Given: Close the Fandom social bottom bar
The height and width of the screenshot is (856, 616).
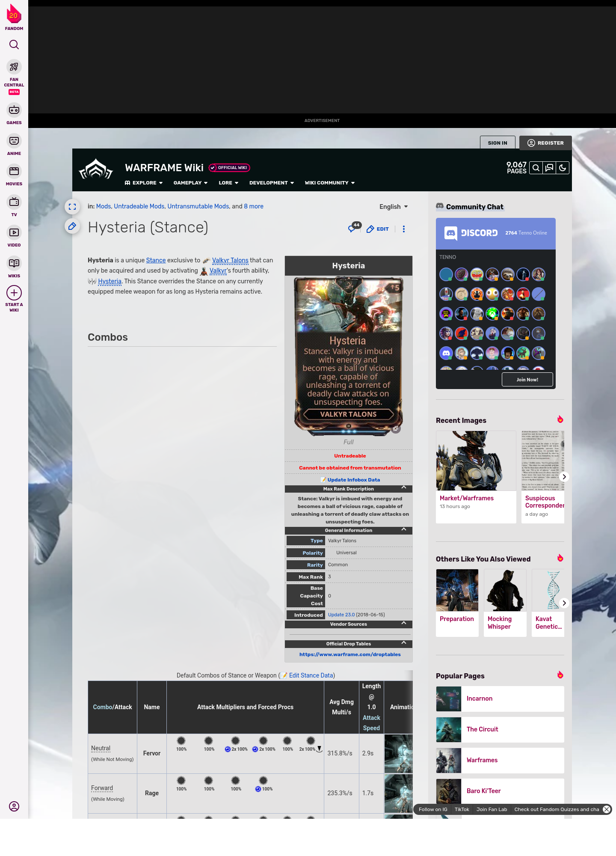Looking at the screenshot, I should click(607, 809).
